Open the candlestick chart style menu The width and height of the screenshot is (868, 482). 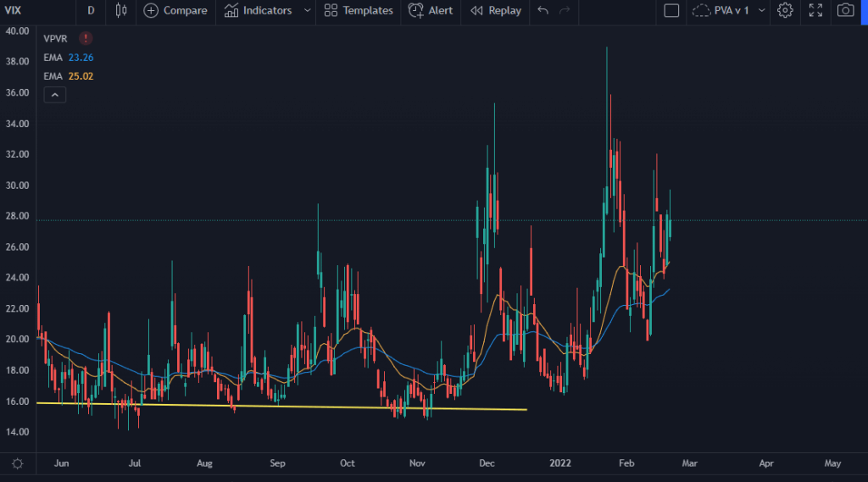(x=120, y=10)
